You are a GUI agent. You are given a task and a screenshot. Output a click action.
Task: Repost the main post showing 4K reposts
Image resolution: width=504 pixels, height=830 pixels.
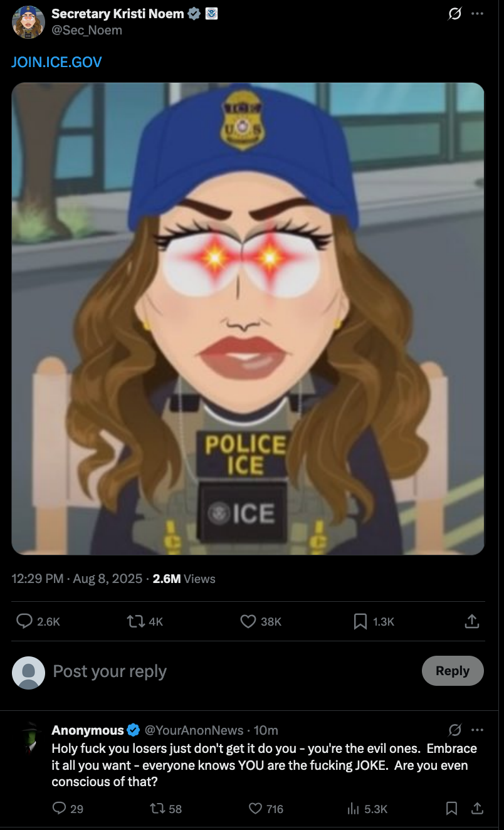click(x=135, y=621)
